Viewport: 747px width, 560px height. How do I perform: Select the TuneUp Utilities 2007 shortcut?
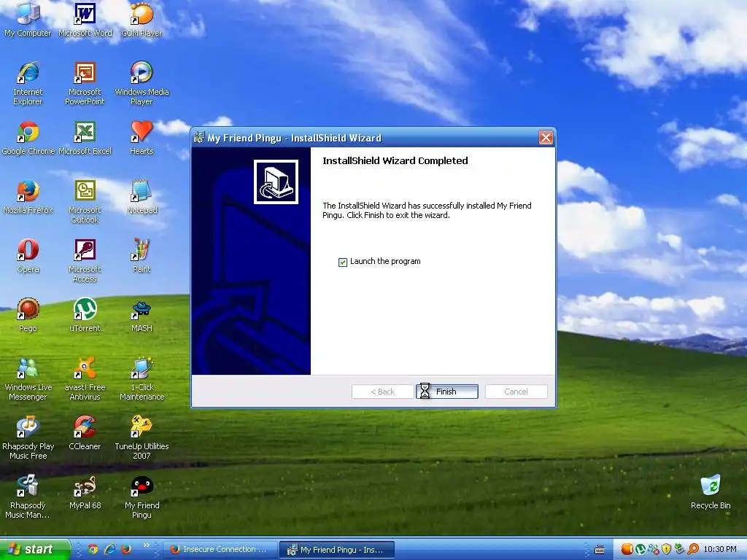tap(142, 437)
